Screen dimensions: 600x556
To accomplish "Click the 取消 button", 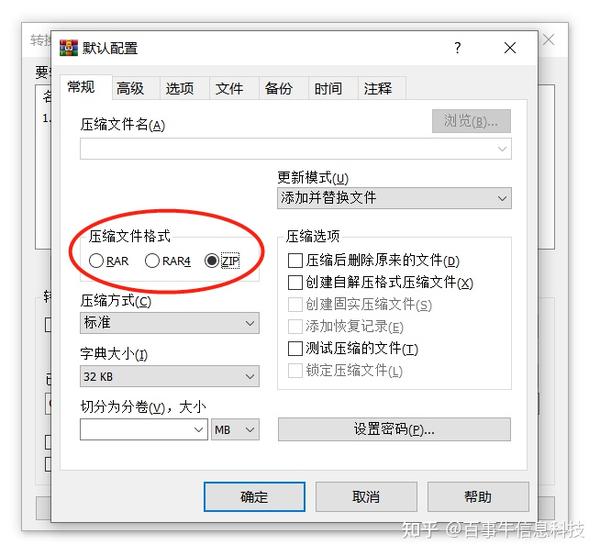I will point(366,497).
